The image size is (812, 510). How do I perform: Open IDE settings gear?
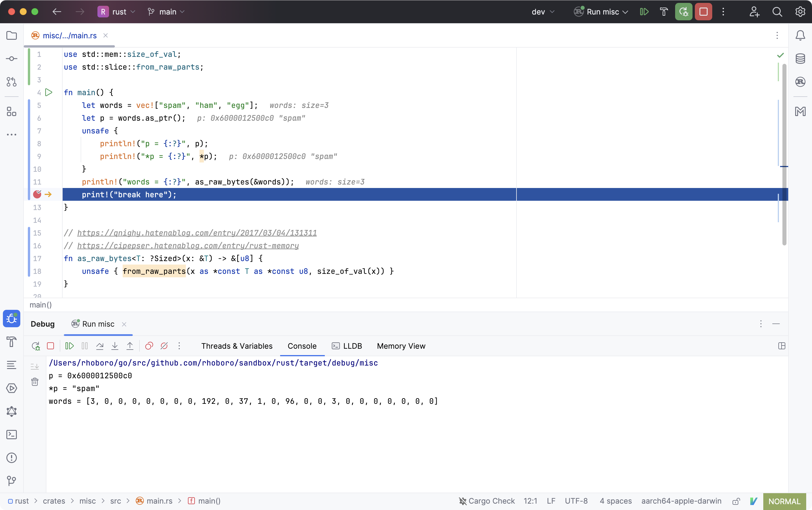point(800,12)
